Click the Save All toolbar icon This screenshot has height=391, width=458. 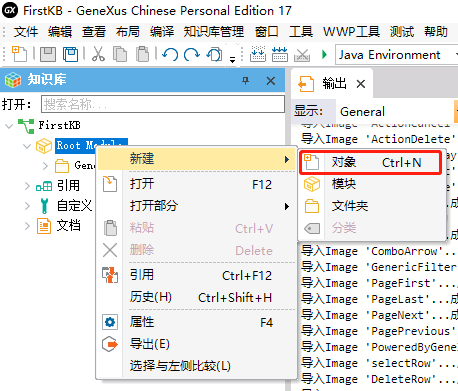click(x=70, y=54)
